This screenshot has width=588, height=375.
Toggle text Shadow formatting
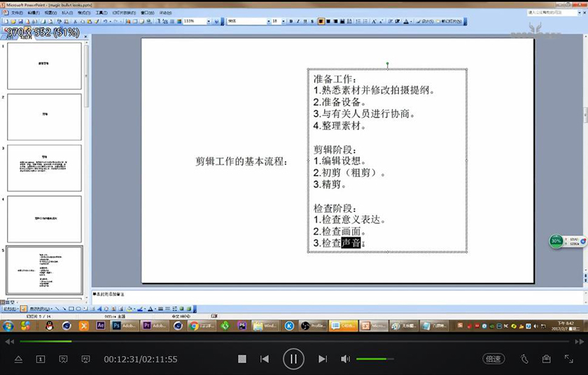pyautogui.click(x=312, y=22)
